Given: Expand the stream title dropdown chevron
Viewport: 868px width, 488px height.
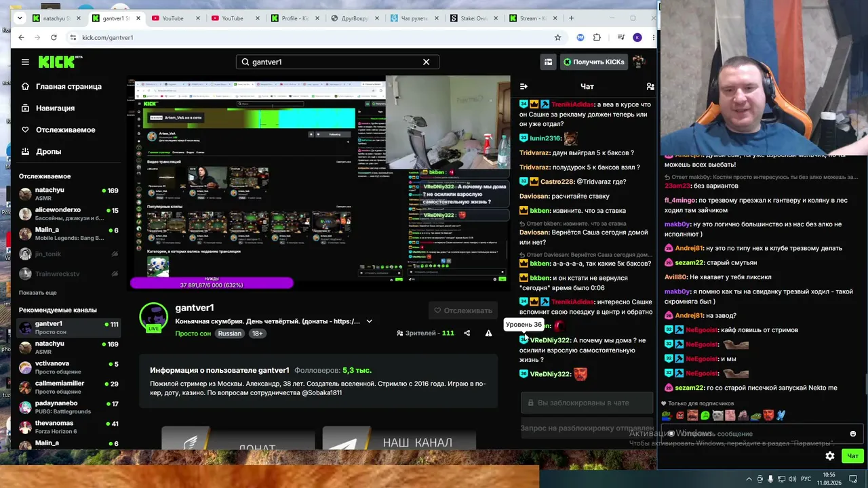Looking at the screenshot, I should point(369,321).
